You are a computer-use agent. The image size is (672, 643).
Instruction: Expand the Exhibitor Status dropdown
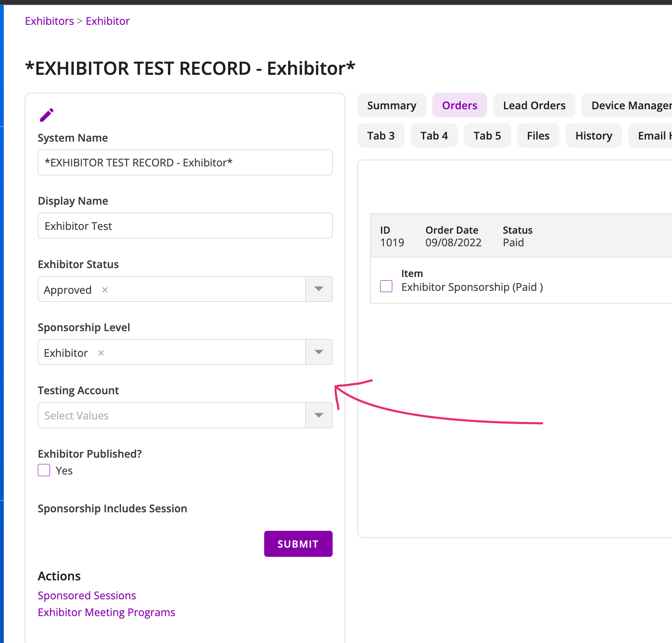319,289
